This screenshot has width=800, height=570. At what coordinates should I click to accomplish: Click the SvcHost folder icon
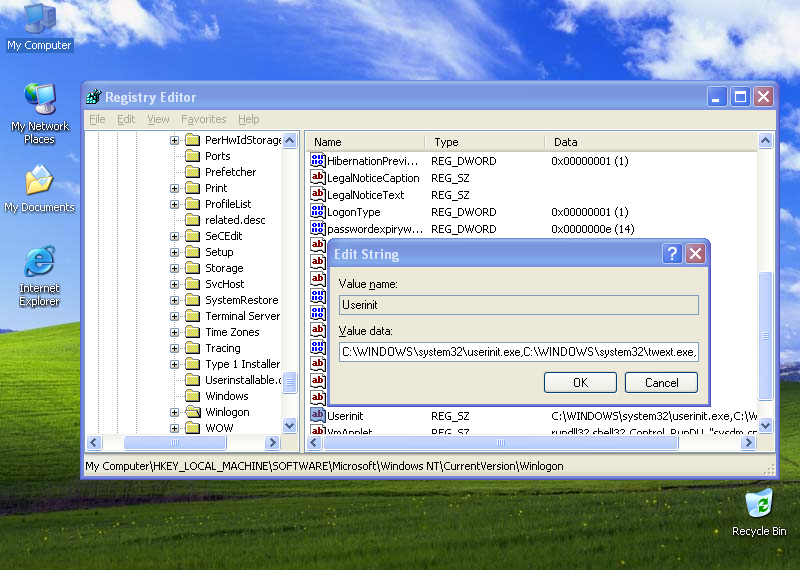(192, 284)
